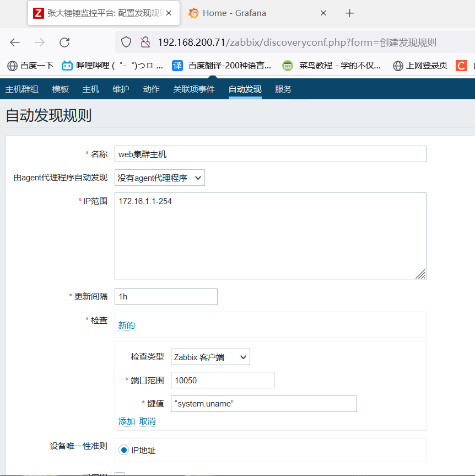The height and width of the screenshot is (476, 475).
Task: Select the Zabbix 配置发现规则 browser tab
Action: (x=104, y=13)
